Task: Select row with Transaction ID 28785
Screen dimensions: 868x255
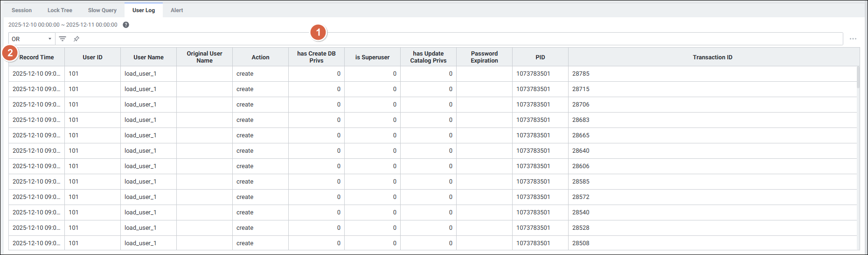Action: (x=581, y=74)
